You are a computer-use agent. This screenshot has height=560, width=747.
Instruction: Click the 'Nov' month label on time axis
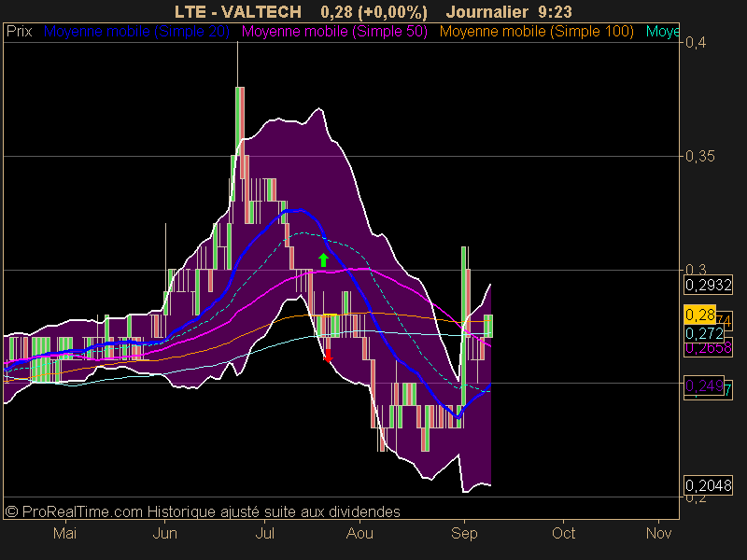[658, 533]
